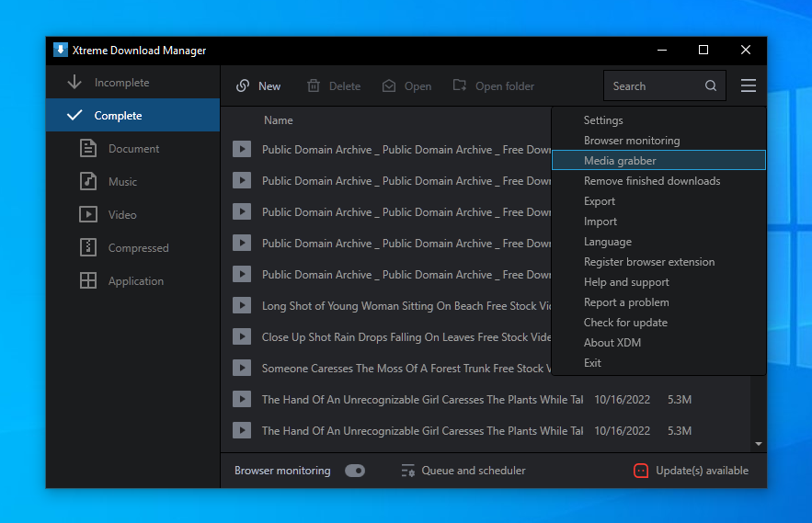Click the Music note category icon
This screenshot has width=812, height=523.
[88, 181]
